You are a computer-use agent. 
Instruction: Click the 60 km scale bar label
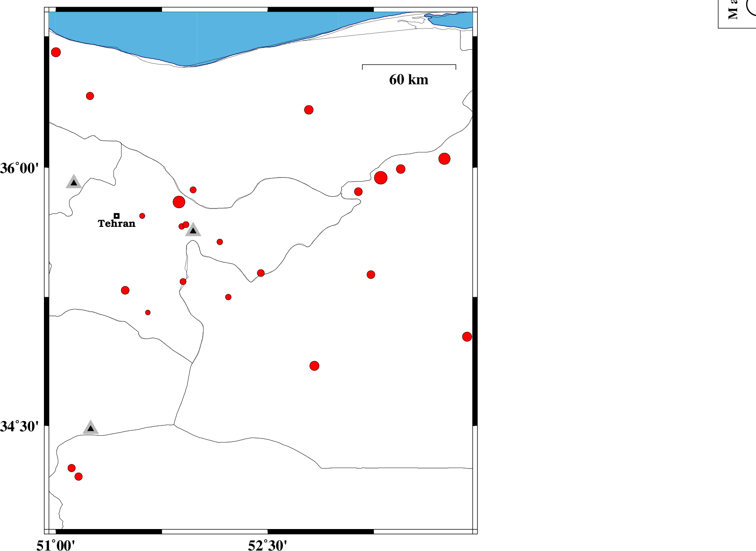point(408,80)
